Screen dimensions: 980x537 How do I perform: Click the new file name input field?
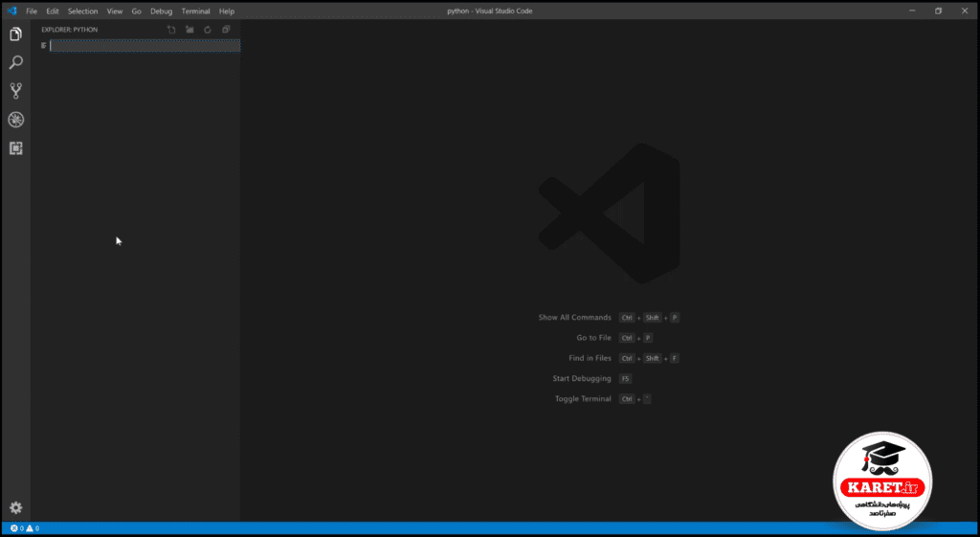(145, 46)
